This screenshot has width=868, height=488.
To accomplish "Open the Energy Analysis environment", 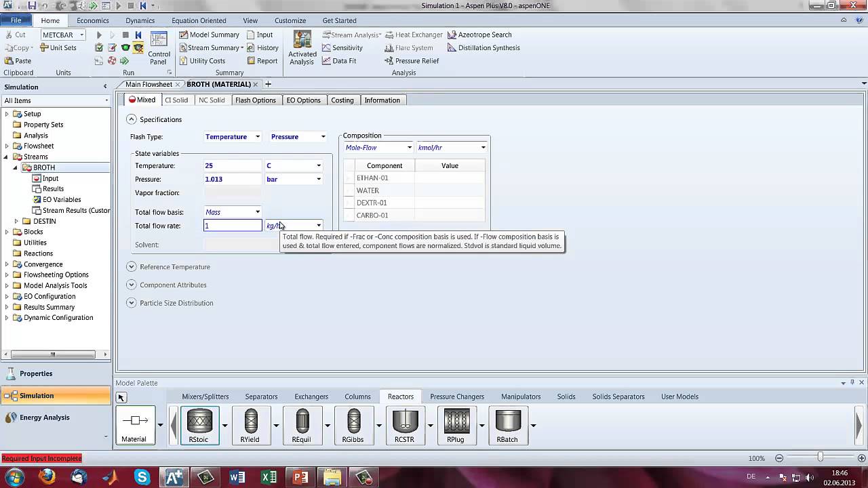I will click(56, 418).
